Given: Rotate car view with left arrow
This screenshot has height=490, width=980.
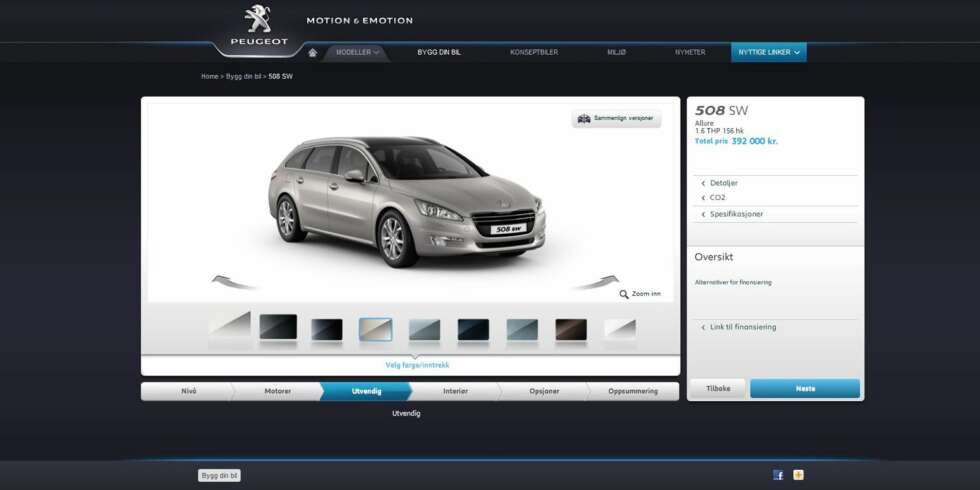Looking at the screenshot, I should pyautogui.click(x=233, y=282).
